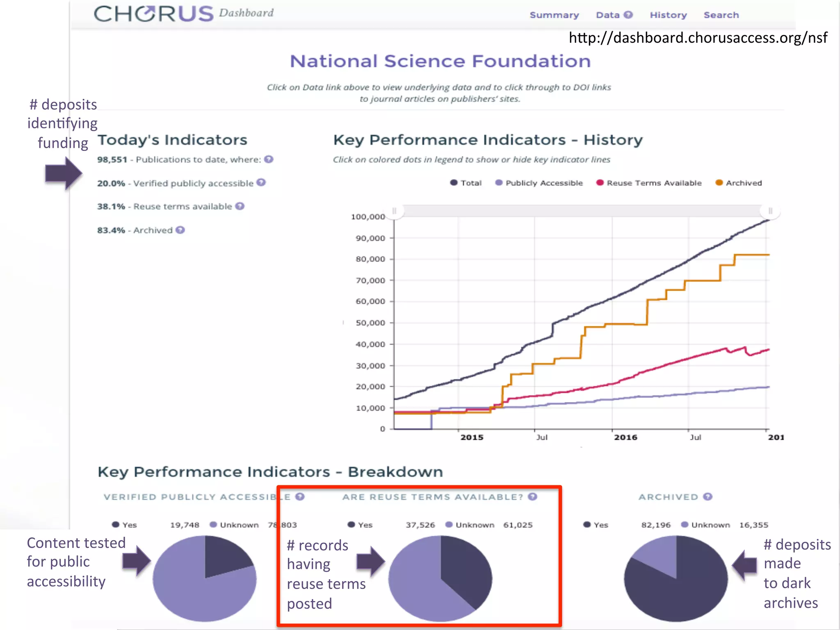This screenshot has height=630, width=840.
Task: Click the Archived pie chart
Action: [676, 578]
